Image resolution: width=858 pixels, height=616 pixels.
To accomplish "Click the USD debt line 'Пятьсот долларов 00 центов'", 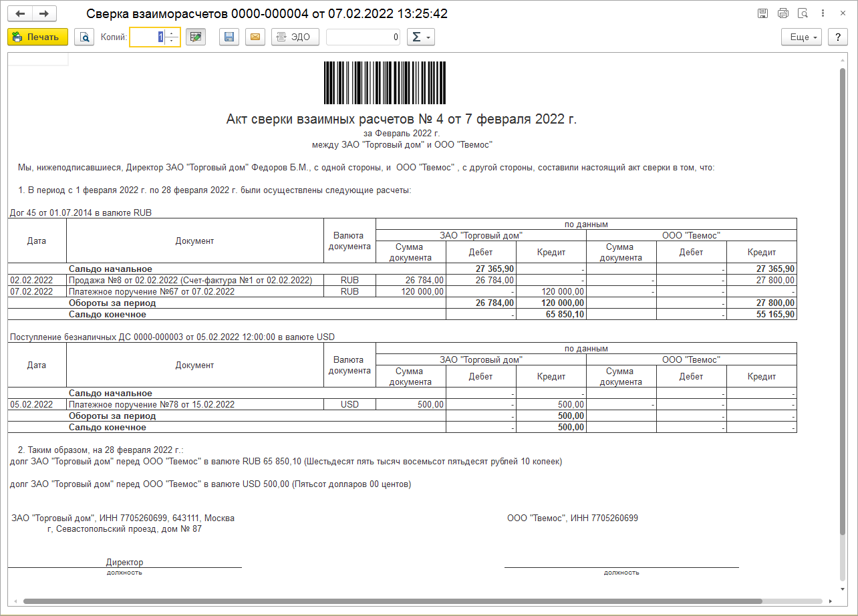I will (211, 484).
